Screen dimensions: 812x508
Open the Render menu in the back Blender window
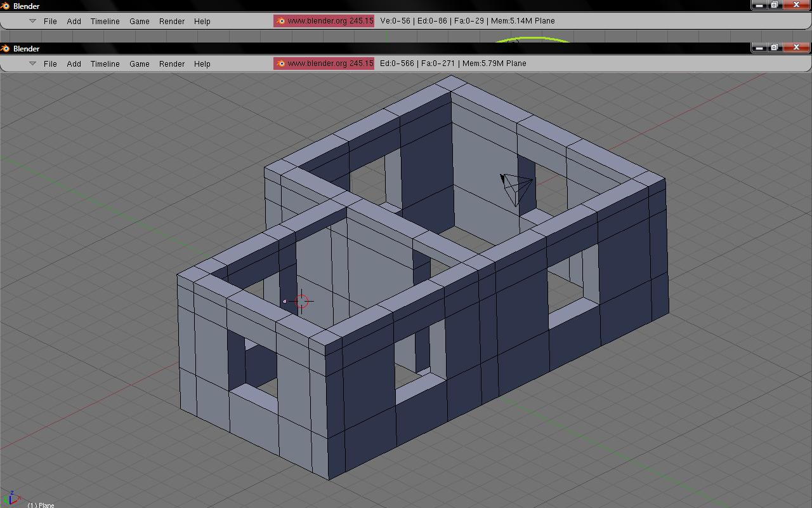[x=172, y=21]
